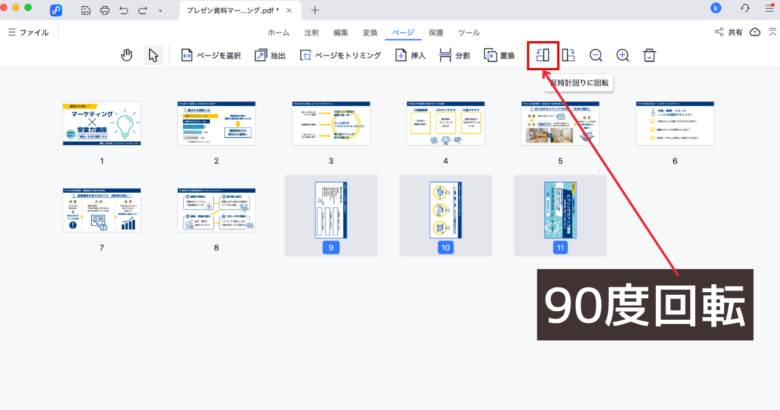Switch to the 保護 tab
The height and width of the screenshot is (410, 780).
tap(437, 32)
